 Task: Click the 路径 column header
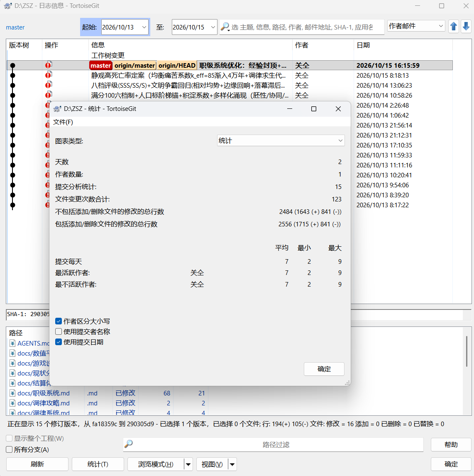click(16, 333)
